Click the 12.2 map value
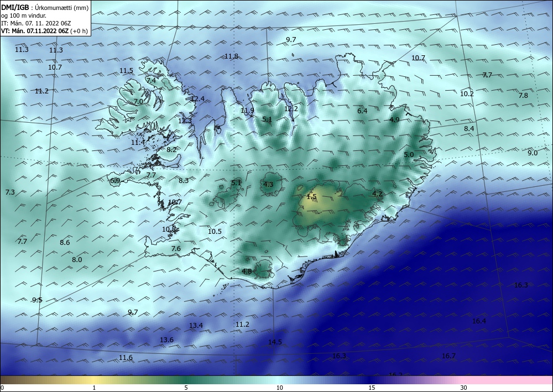The image size is (553, 392). 291,108
